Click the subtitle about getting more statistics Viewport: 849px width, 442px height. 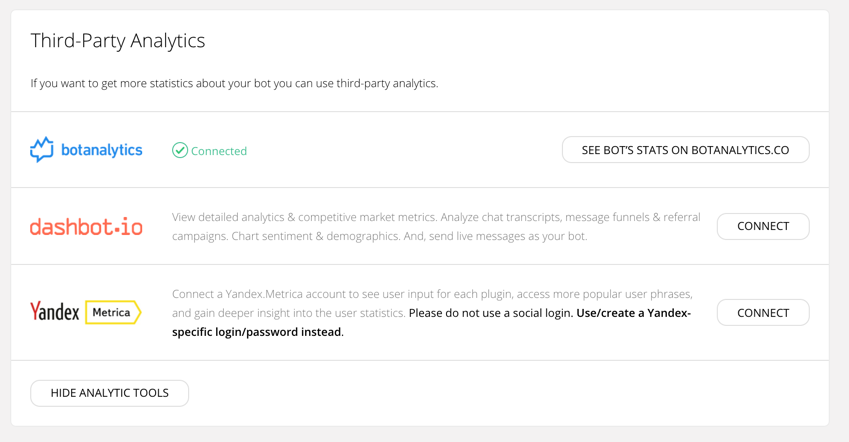[x=234, y=83]
